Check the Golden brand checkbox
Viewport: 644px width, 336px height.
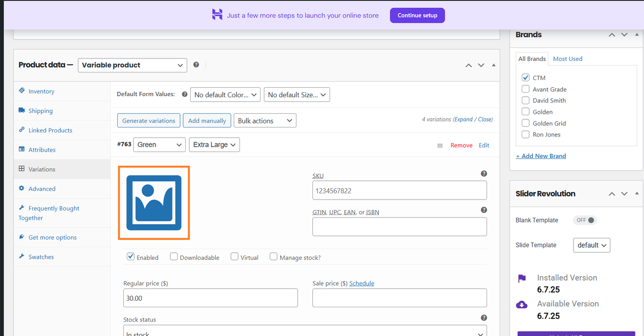tap(525, 112)
